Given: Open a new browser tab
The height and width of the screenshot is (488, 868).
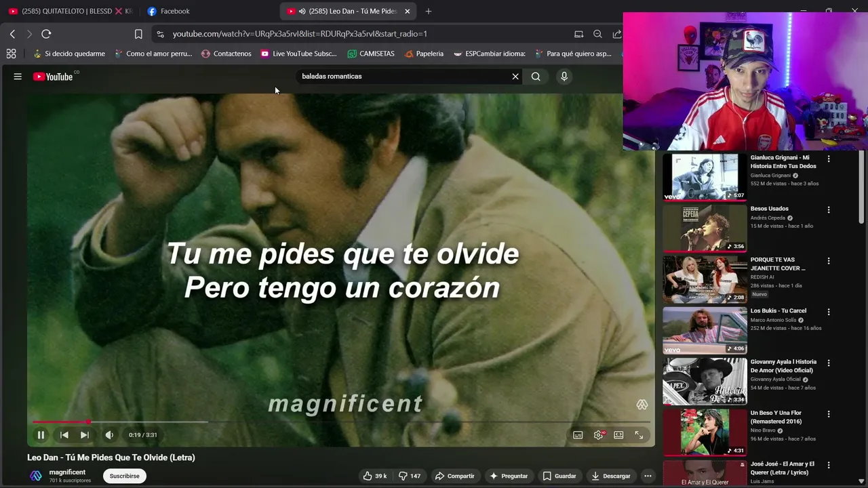Looking at the screenshot, I should pos(428,11).
